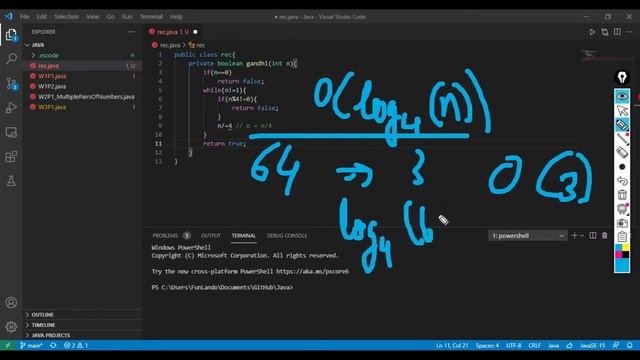Click the Epic Pen nib logo
640x360 pixels.
click(622, 77)
